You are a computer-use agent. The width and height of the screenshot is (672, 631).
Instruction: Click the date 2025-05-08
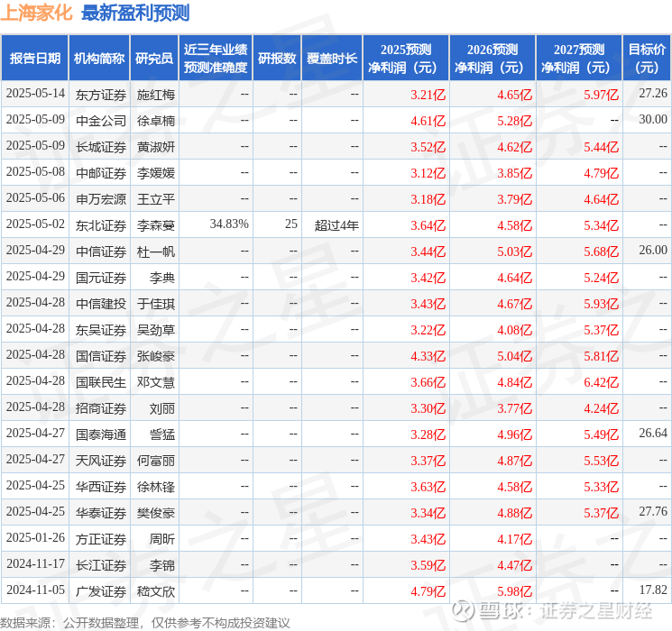click(x=35, y=172)
